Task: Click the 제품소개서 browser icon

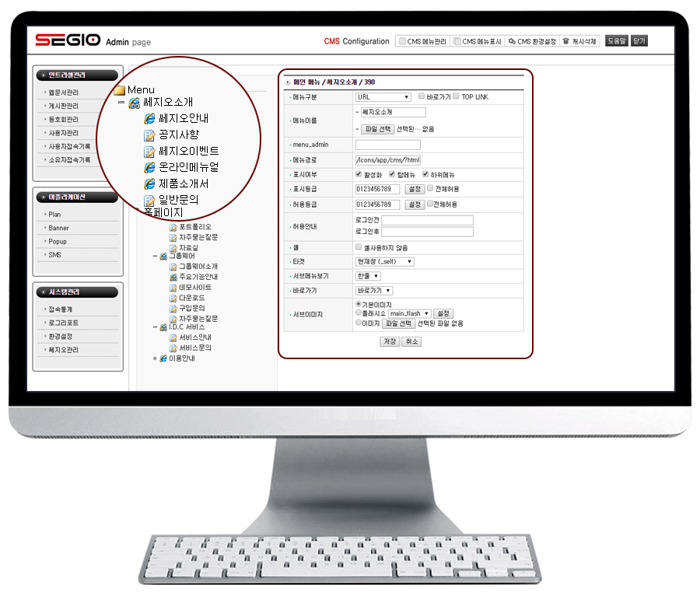Action: [x=149, y=183]
